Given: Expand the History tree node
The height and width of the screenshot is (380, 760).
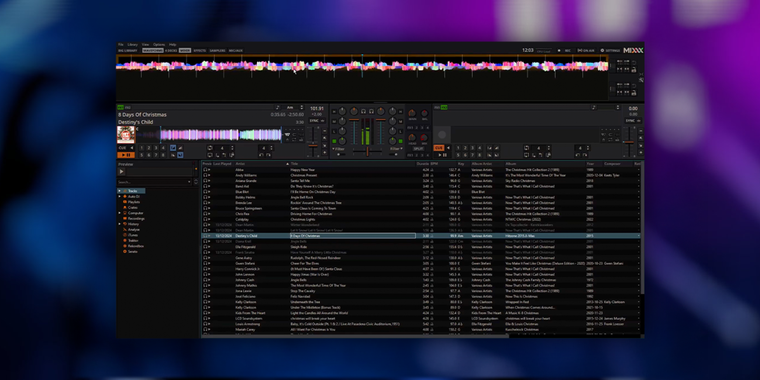Looking at the screenshot, I should click(x=119, y=224).
